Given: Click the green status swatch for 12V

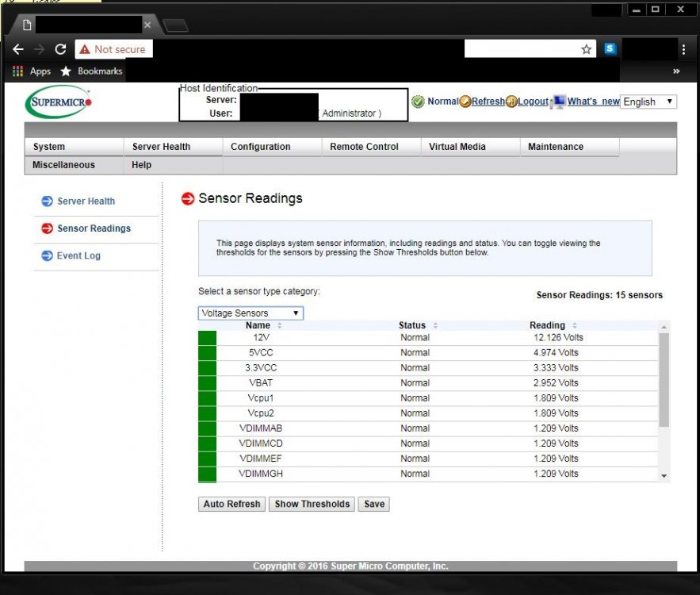Looking at the screenshot, I should click(x=207, y=338).
